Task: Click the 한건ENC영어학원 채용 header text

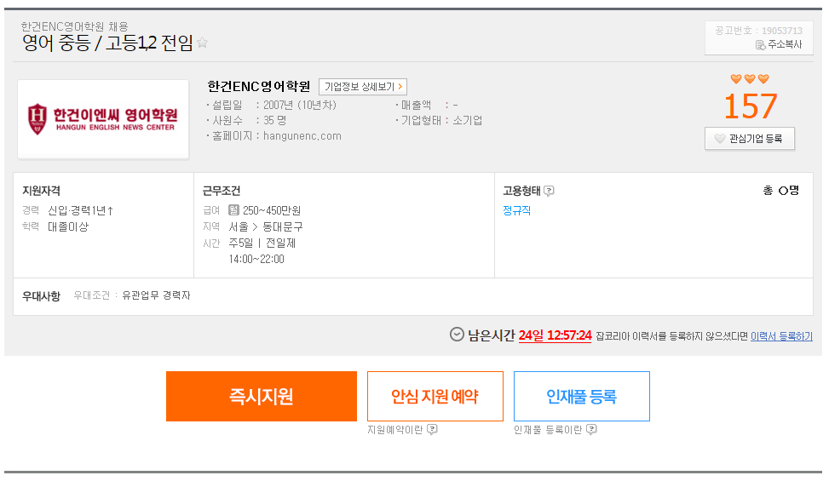Action: [74, 26]
